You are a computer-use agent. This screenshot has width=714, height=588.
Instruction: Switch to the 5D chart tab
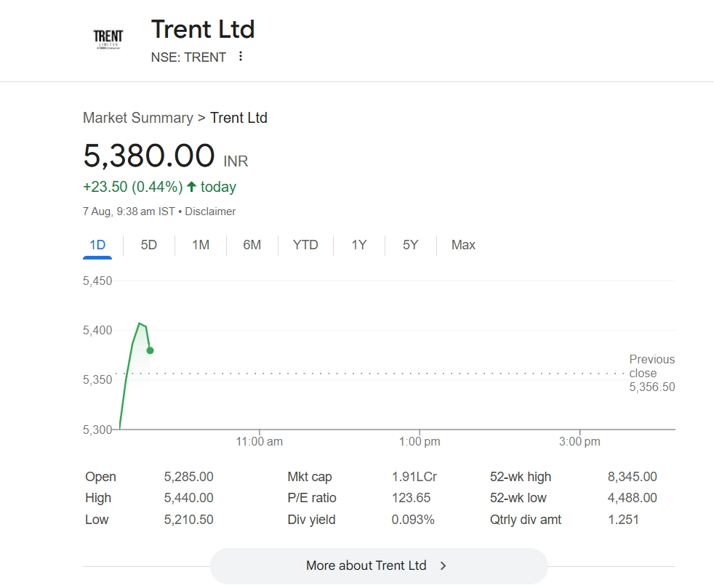coord(149,245)
